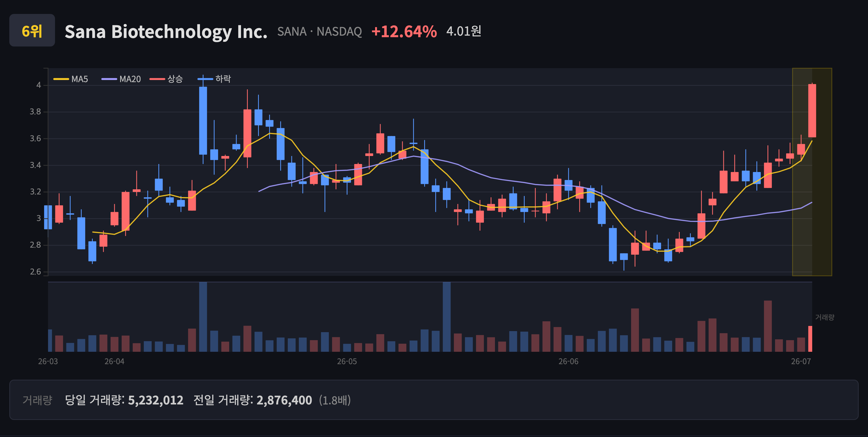The width and height of the screenshot is (868, 437).
Task: Click the tallest blue volume bar in April
Action: 203,317
